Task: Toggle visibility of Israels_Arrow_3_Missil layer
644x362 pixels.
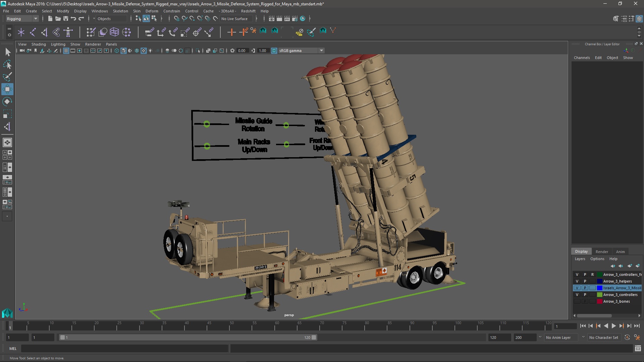Action: pos(577,288)
